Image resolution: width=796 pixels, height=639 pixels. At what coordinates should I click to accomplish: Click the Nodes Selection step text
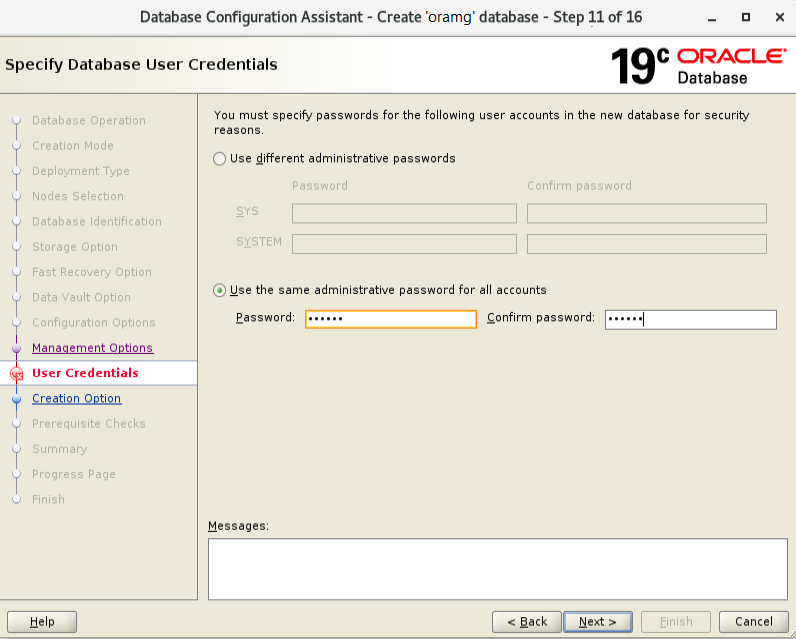[78, 196]
